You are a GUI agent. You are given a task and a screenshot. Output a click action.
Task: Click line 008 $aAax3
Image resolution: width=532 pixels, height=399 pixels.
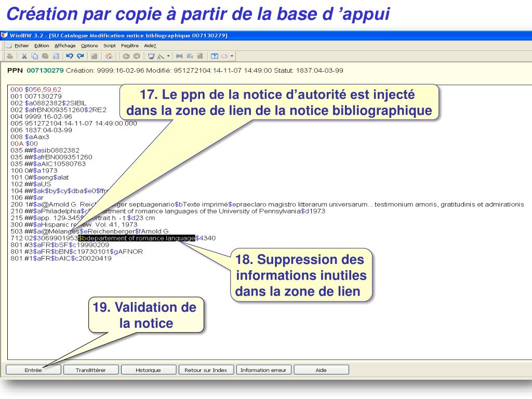[x=30, y=137]
